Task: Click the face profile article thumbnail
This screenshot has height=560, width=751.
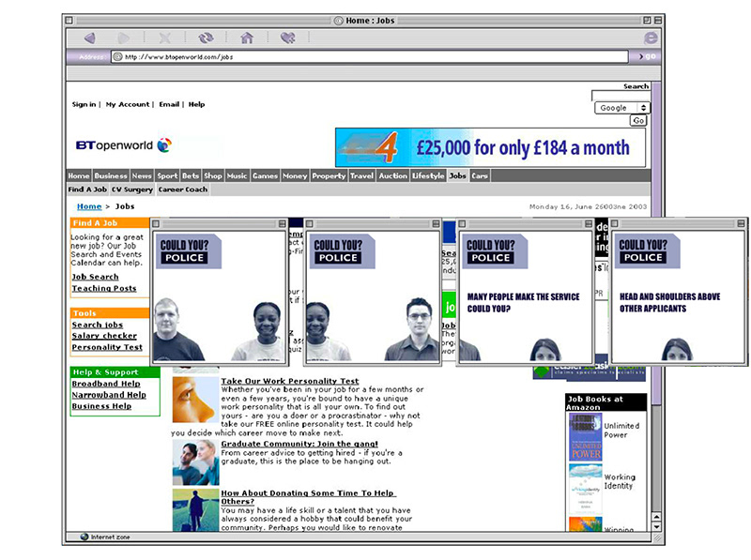Action: point(195,401)
